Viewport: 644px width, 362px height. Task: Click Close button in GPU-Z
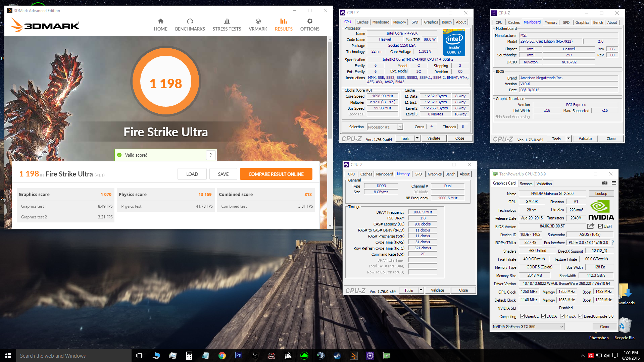[604, 327]
